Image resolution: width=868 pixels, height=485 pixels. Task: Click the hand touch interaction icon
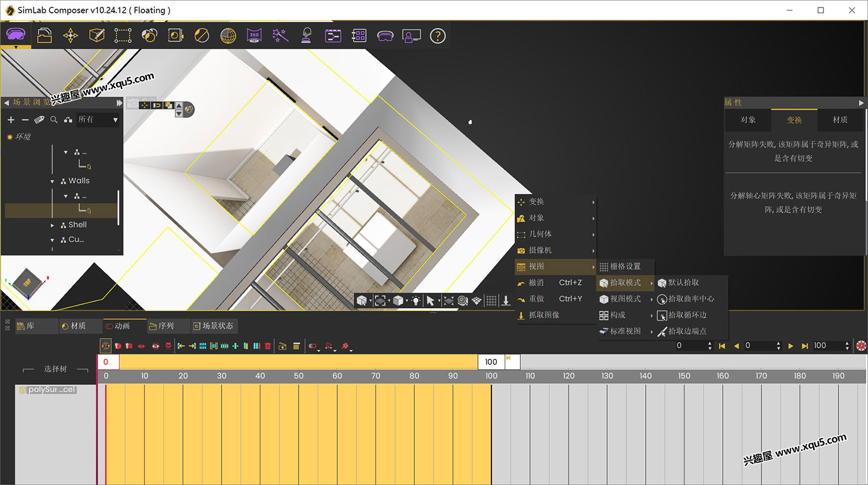pos(307,36)
